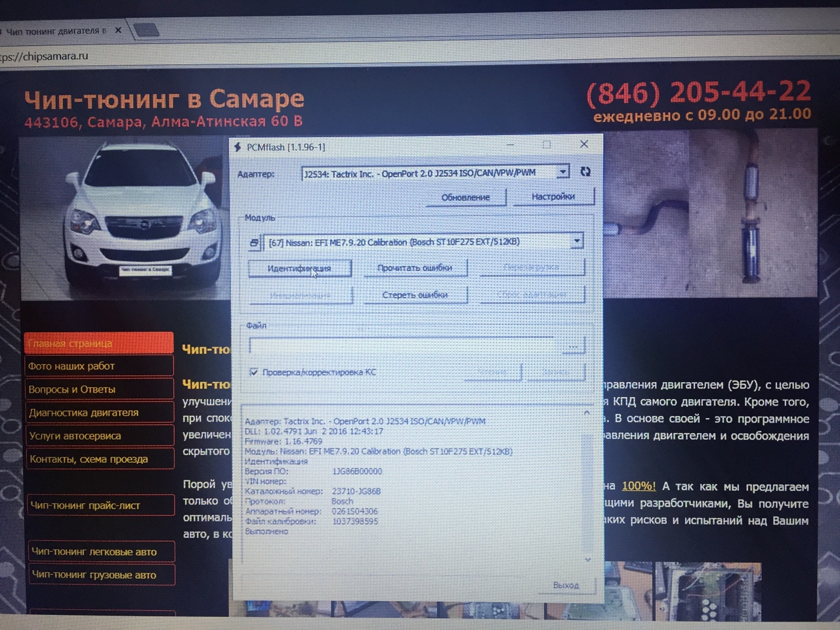Screen dimensions: 840x630
Task: Open the Адаптер dropdown list
Action: 562,172
